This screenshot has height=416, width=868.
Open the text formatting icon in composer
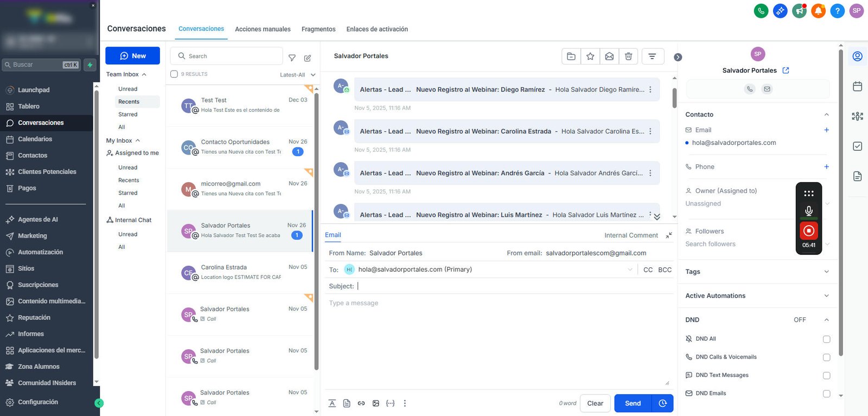click(332, 404)
